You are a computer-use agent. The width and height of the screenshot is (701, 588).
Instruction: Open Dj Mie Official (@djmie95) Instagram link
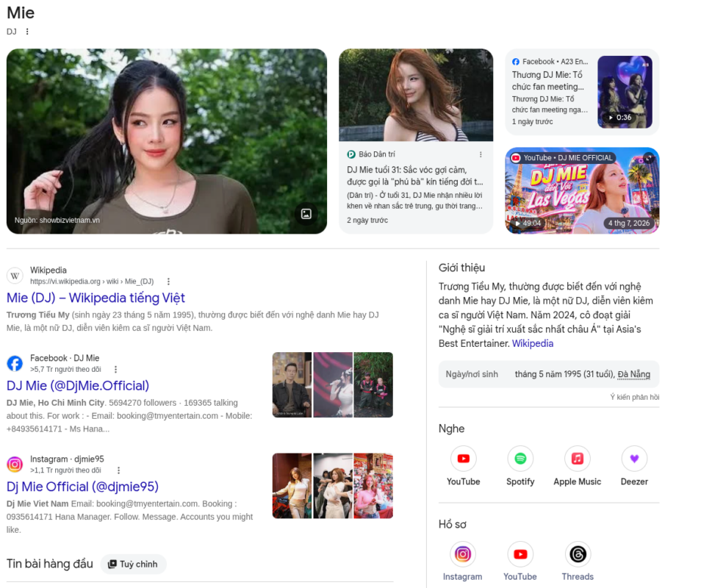(x=83, y=487)
